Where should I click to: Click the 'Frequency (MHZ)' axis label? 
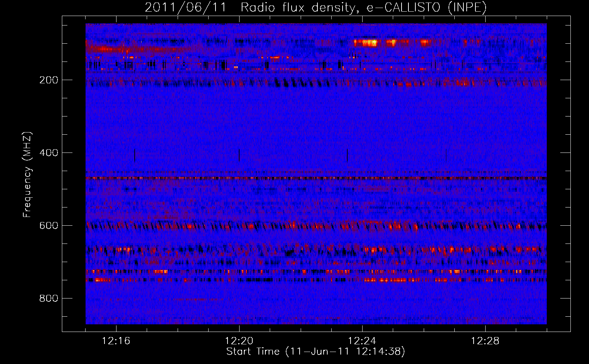point(27,174)
